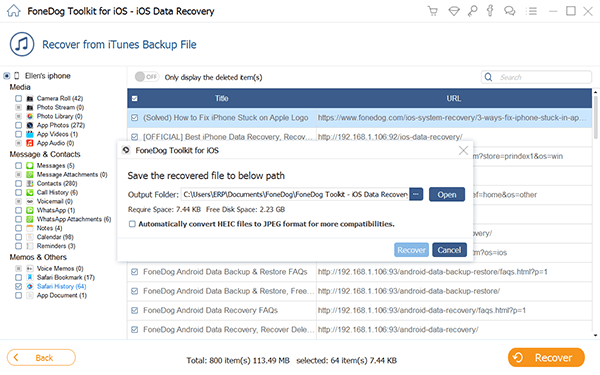Viewport: 600px width, 375px height.
Task: Click the Safari History compass icon
Action: [x=30, y=286]
